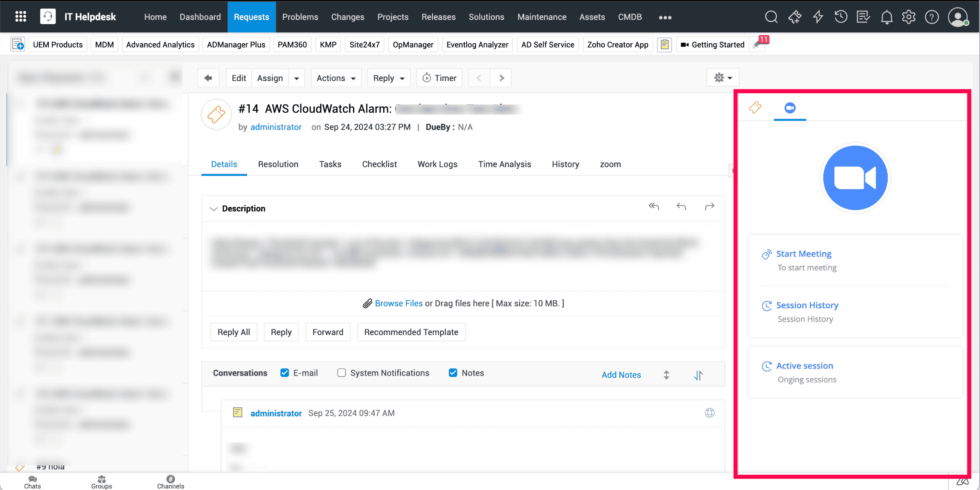Go to the next request arrow
Image resolution: width=980 pixels, height=490 pixels.
pyautogui.click(x=501, y=78)
